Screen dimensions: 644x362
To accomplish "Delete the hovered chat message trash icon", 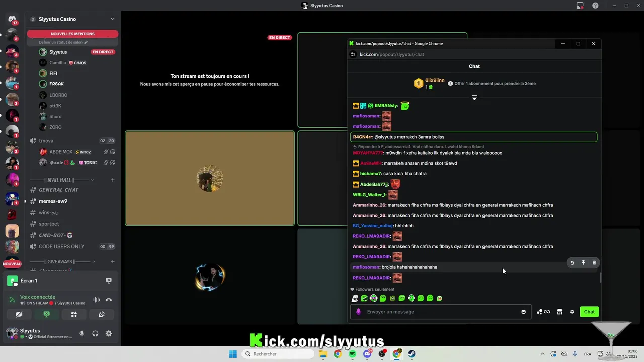I will pos(594,263).
